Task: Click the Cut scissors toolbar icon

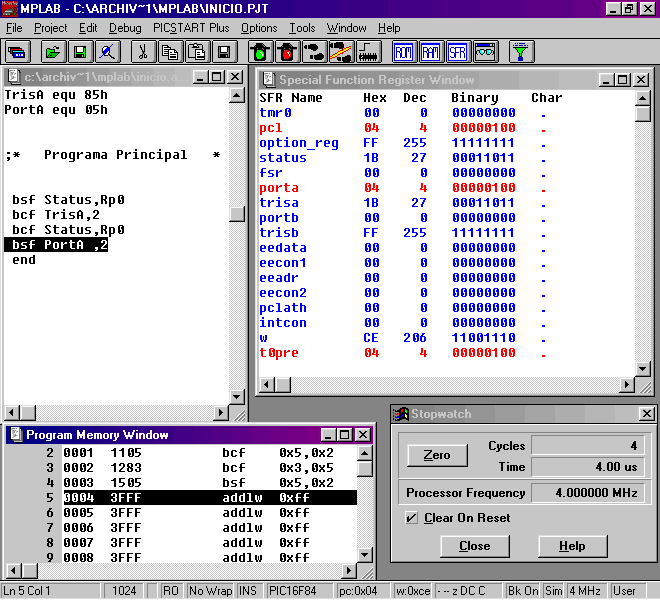Action: (143, 51)
